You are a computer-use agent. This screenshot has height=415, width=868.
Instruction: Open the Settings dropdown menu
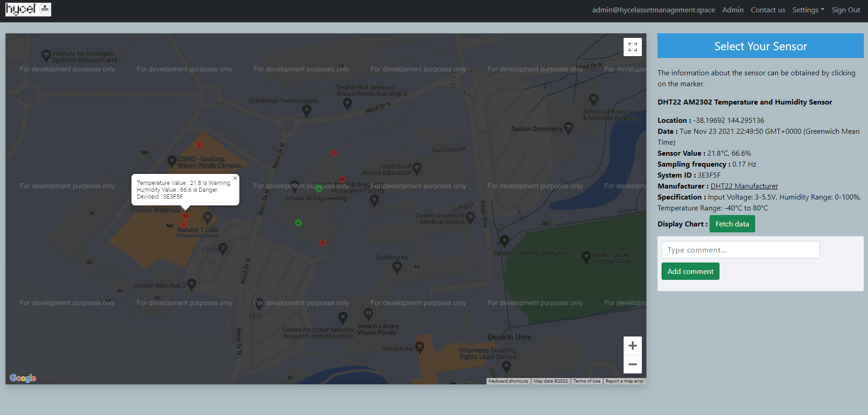808,10
